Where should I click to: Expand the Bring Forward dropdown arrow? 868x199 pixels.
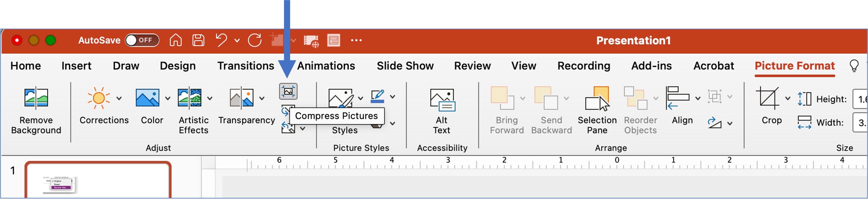tap(523, 98)
